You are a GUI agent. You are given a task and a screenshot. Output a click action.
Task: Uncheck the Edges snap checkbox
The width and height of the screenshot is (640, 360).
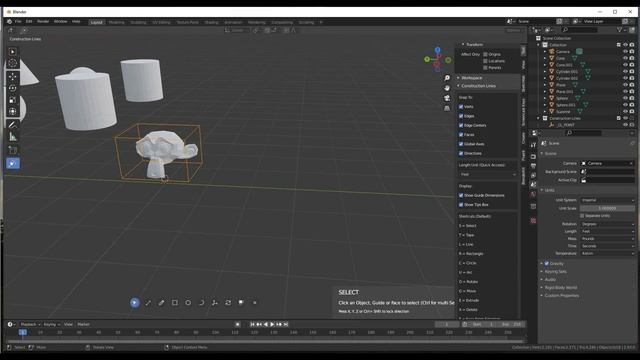[461, 116]
